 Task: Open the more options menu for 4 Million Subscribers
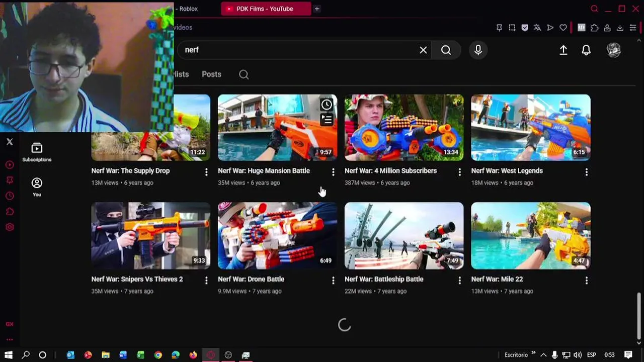point(459,172)
